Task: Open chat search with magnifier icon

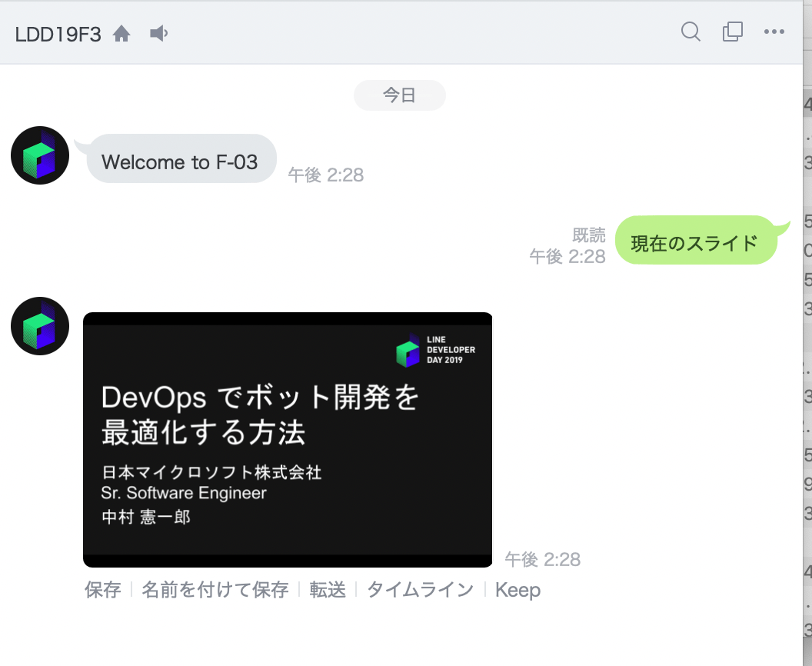Action: point(691,32)
